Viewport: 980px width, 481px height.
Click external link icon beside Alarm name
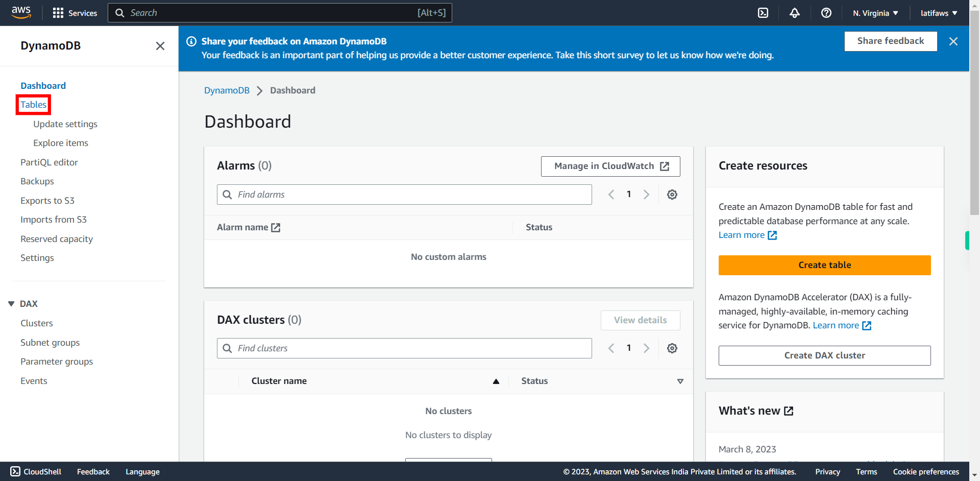coord(276,228)
